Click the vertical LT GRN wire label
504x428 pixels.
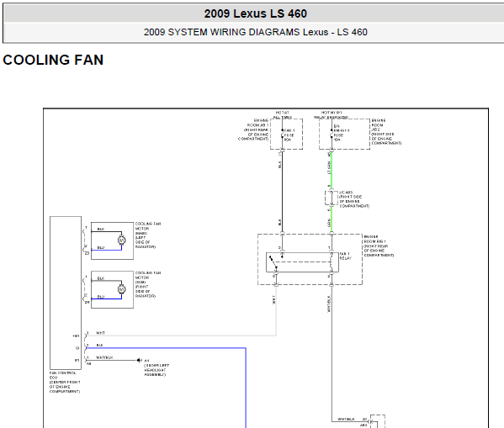328,167
